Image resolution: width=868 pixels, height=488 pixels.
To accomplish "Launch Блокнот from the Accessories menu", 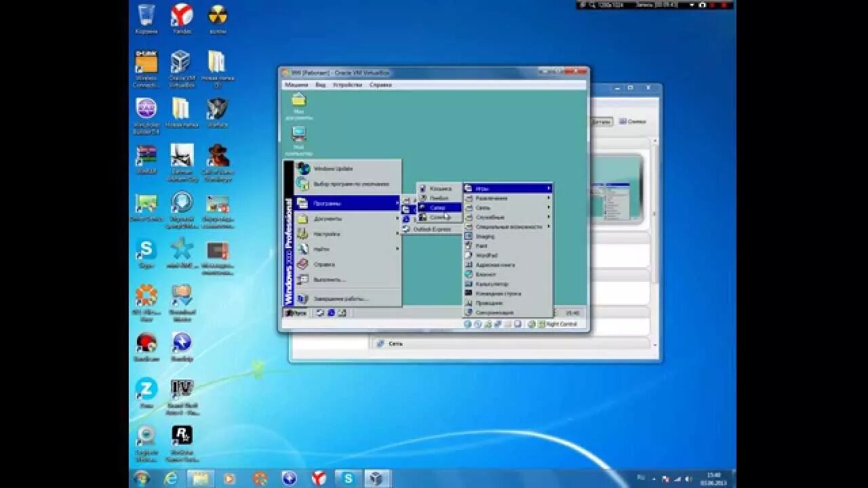I will [508, 274].
